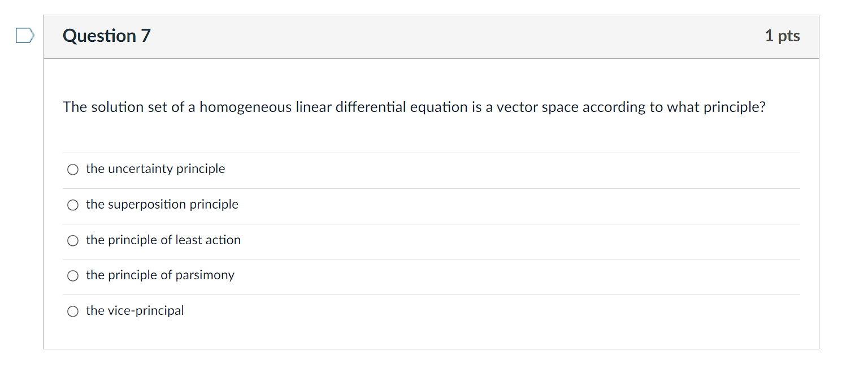Click the flag icon beside the question card
The height and width of the screenshot is (381, 868).
pyautogui.click(x=24, y=35)
